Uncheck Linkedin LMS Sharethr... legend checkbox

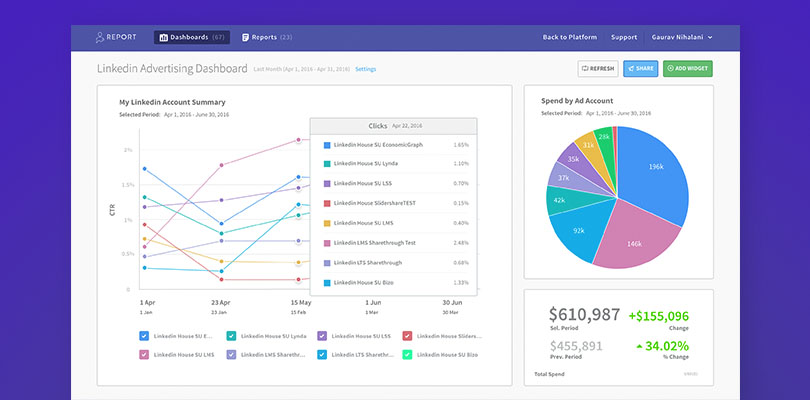coord(231,355)
